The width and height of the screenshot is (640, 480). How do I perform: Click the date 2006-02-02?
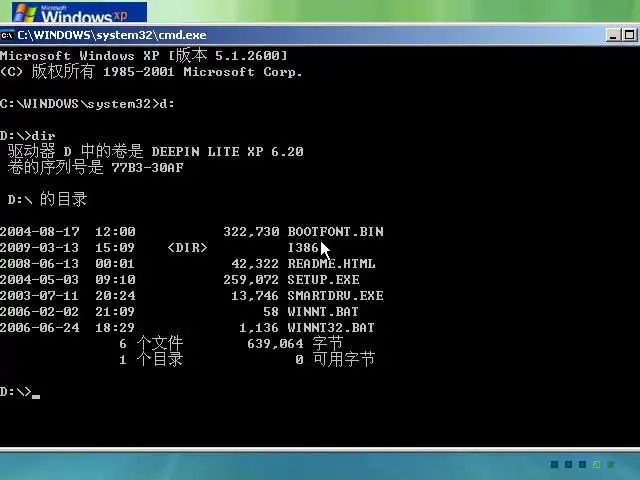40,311
